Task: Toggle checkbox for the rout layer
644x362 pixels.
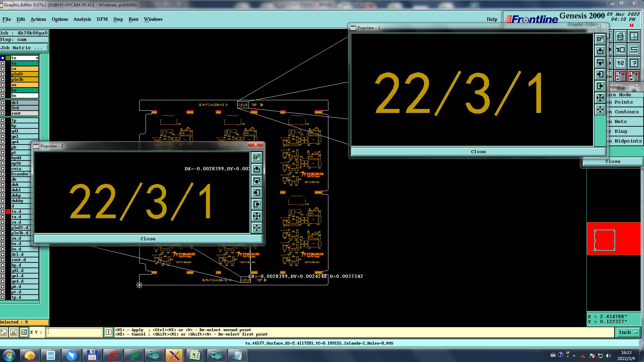Action: 3,113
